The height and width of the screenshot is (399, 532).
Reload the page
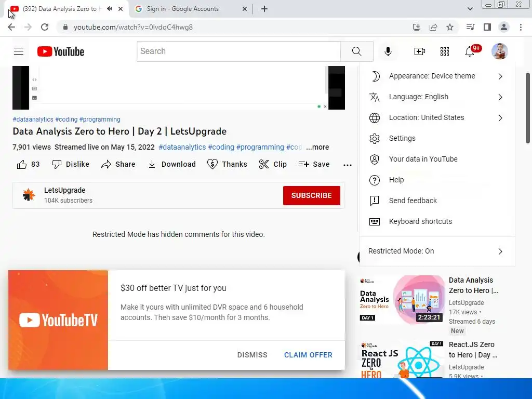[45, 27]
